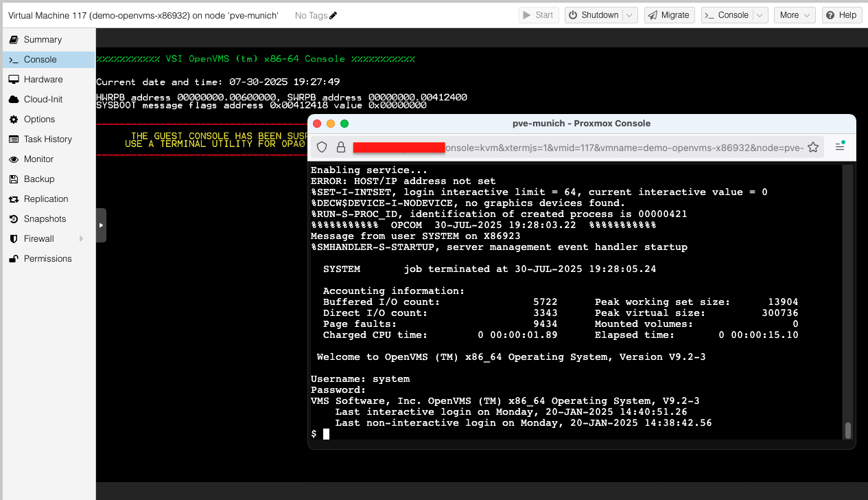
Task: Open Help documentation
Action: 841,15
